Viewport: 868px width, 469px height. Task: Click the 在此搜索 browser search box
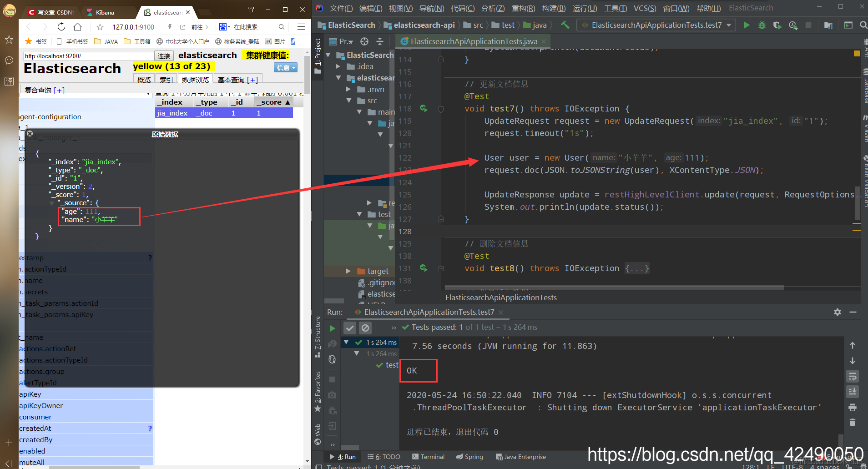click(252, 27)
